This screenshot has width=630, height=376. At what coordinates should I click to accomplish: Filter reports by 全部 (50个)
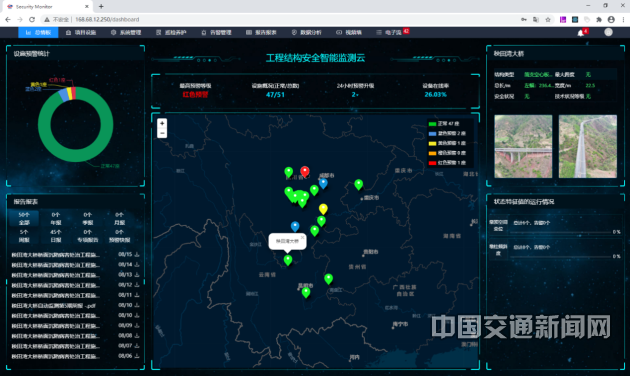pyautogui.click(x=24, y=218)
